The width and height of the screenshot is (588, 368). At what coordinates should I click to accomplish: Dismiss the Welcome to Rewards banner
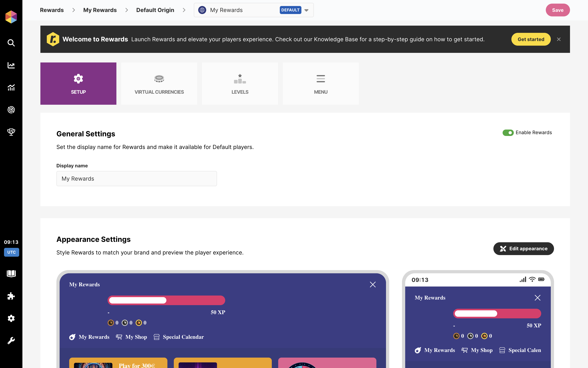(x=559, y=39)
